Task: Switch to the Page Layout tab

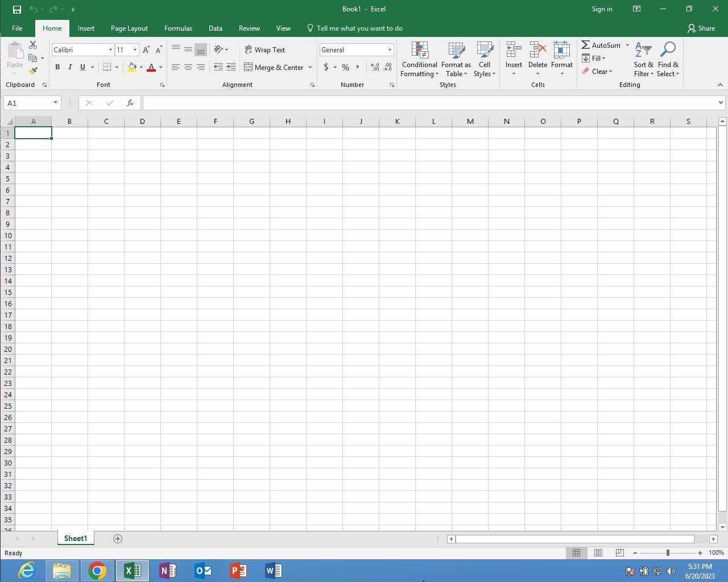Action: pos(129,28)
